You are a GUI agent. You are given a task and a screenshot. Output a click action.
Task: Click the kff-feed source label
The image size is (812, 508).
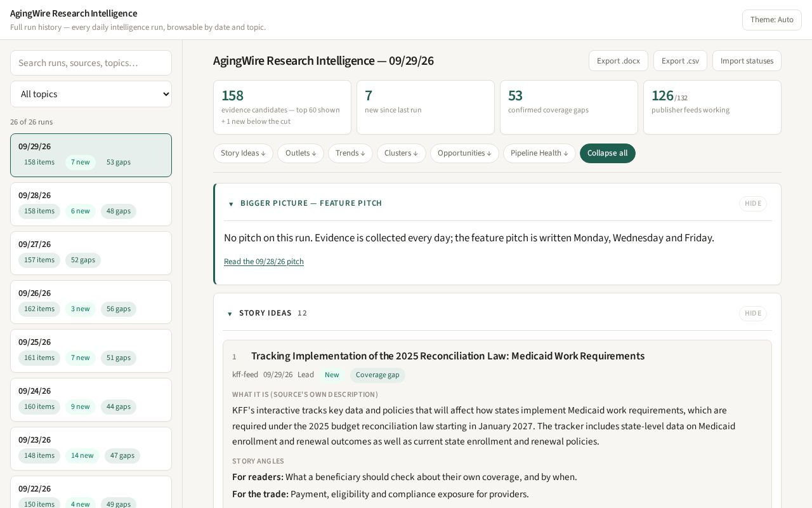click(x=245, y=375)
